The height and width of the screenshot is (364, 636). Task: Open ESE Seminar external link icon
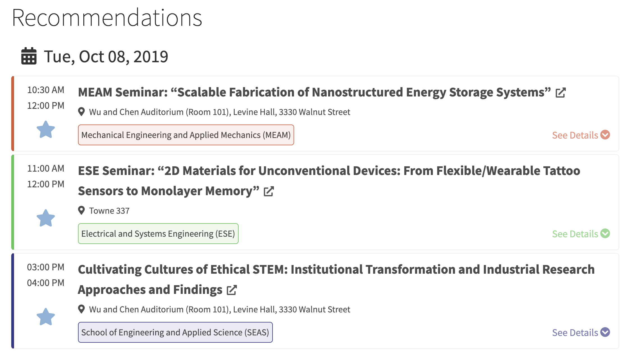269,192
